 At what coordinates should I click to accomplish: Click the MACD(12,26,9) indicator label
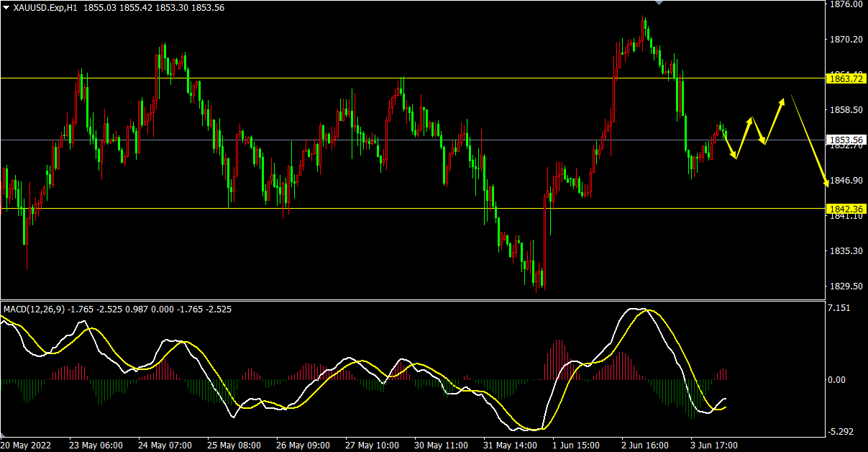[34, 309]
